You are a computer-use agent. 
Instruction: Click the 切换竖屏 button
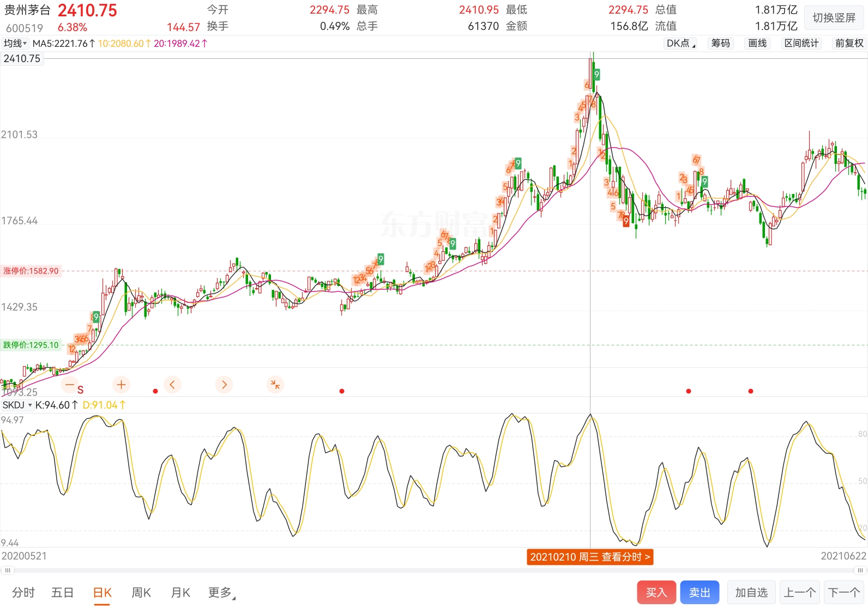coord(834,18)
